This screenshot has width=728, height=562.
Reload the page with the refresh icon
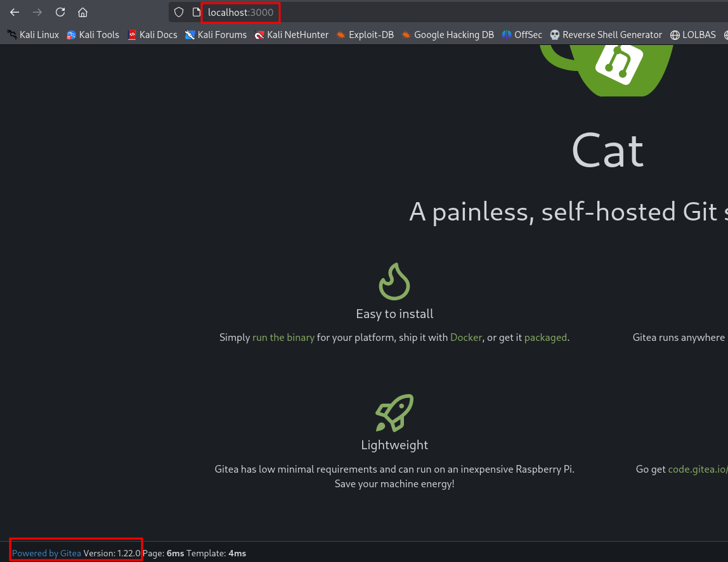point(60,12)
